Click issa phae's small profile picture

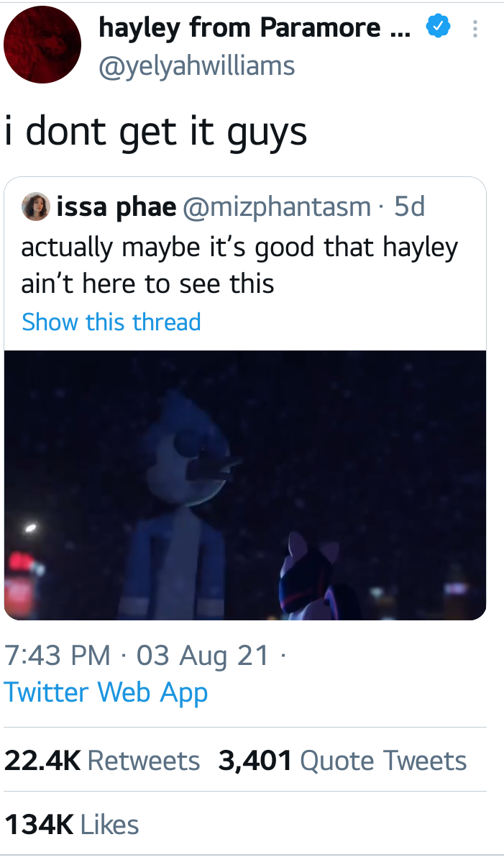pos(35,207)
